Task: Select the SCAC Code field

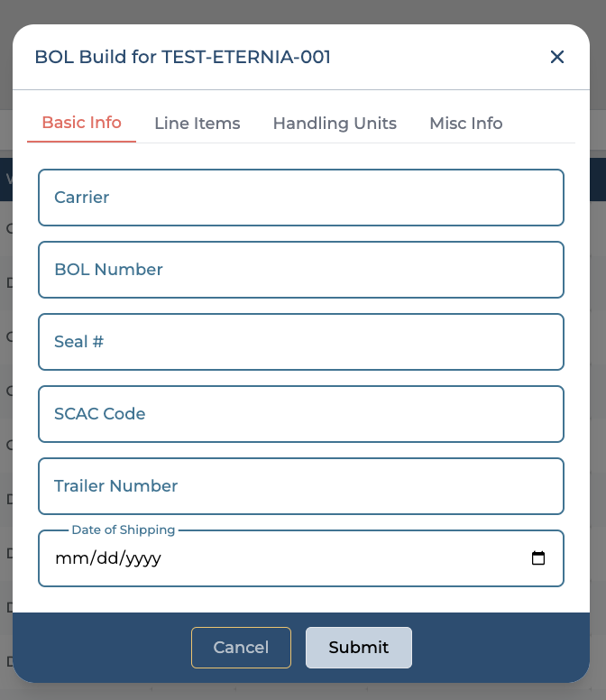Action: point(300,414)
